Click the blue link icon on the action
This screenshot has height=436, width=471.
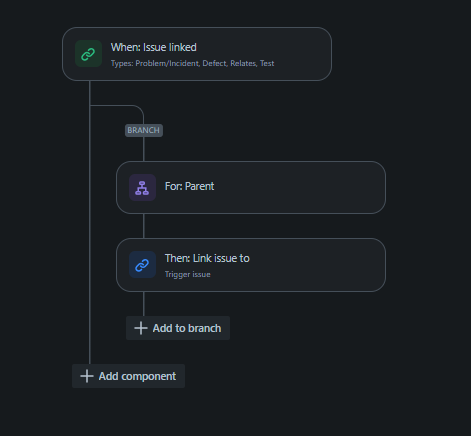[142, 265]
